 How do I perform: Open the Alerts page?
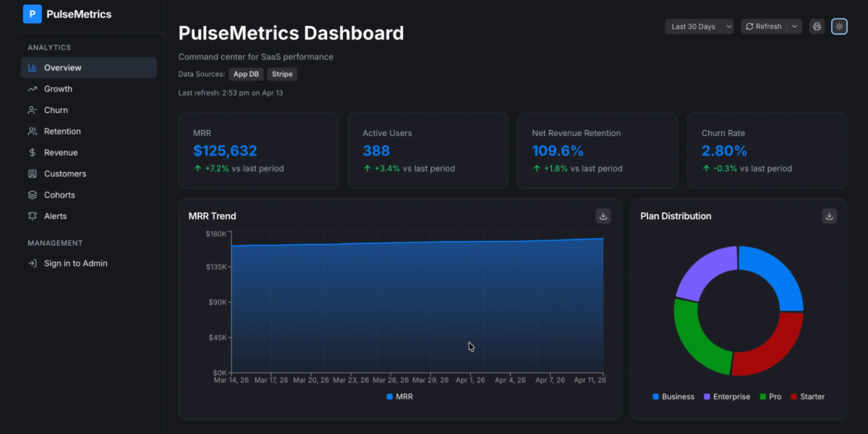(89, 216)
